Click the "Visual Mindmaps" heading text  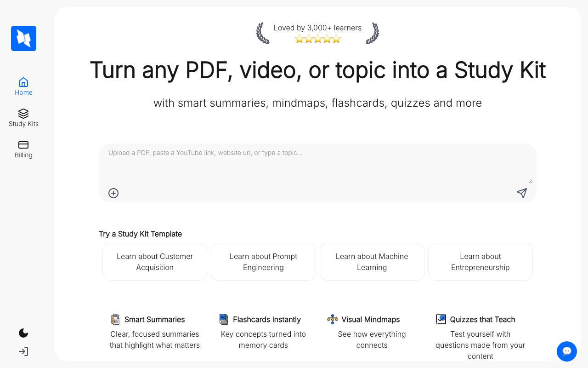[371, 319]
